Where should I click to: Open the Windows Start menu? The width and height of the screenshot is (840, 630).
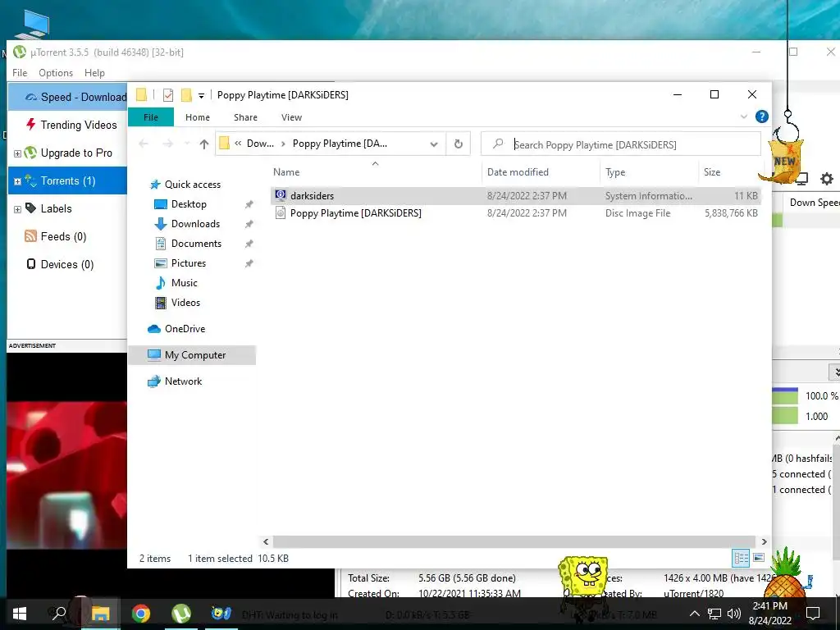click(x=20, y=614)
